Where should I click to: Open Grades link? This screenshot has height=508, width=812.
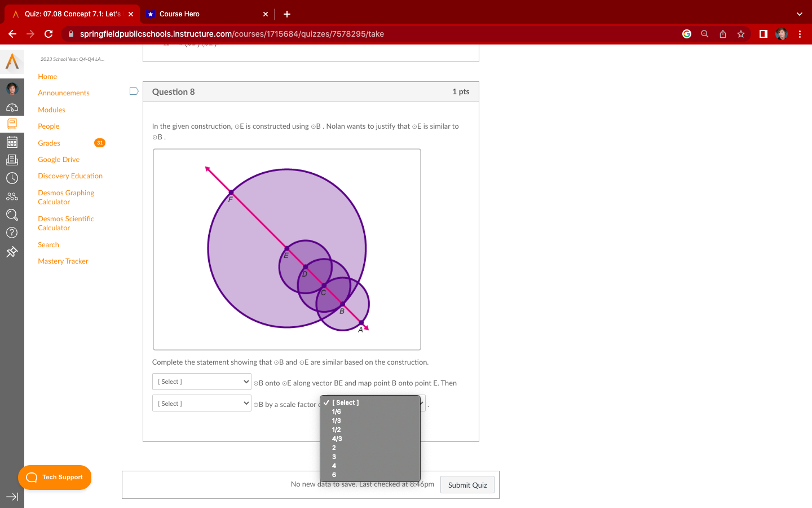point(49,143)
